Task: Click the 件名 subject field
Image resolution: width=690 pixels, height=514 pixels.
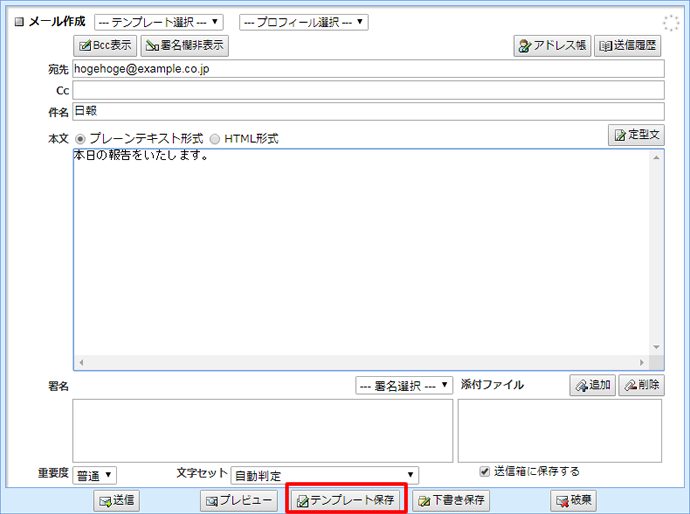Action: [368, 111]
